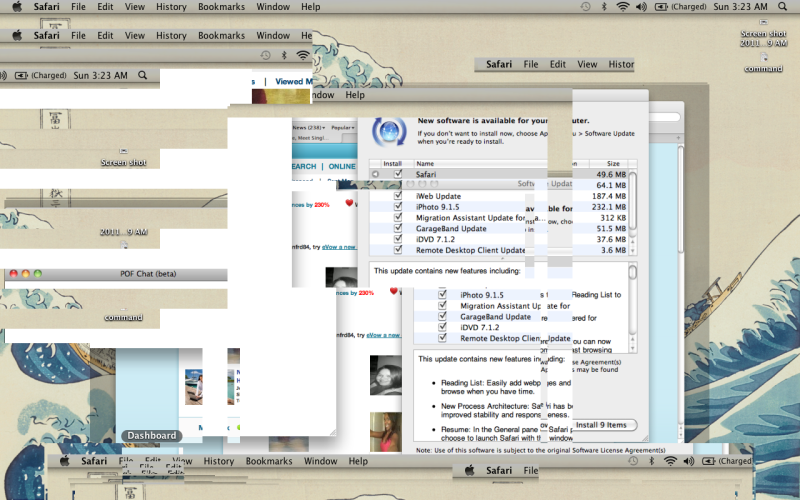The image size is (800, 500).
Task: Open the Popular bookmarks dropdown
Action: [x=343, y=128]
